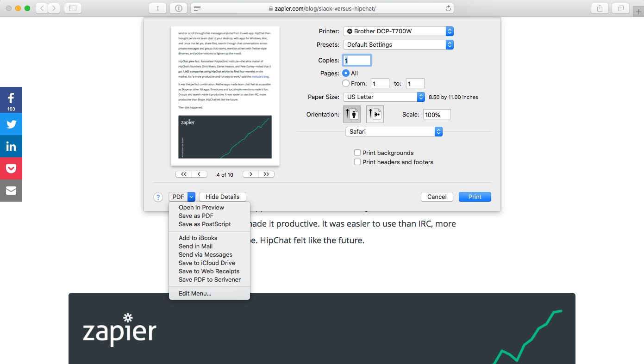Open the Printer dropdown
The image size is (644, 364).
pyautogui.click(x=398, y=31)
